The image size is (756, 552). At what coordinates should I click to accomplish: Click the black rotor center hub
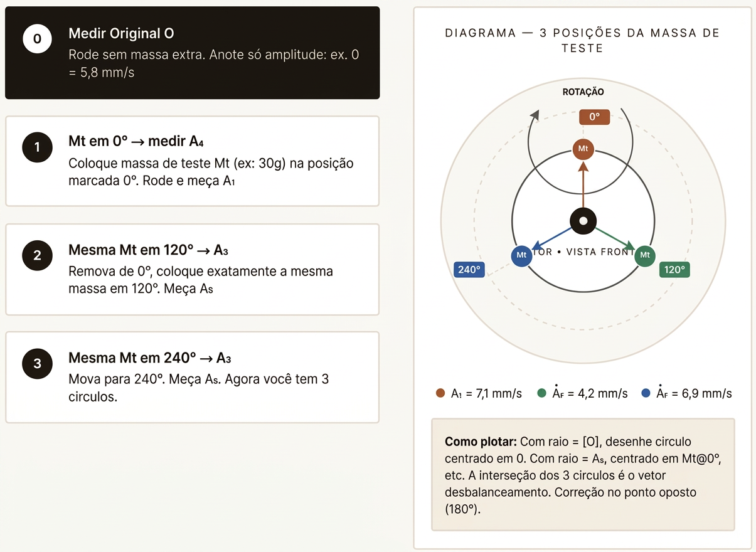click(583, 221)
